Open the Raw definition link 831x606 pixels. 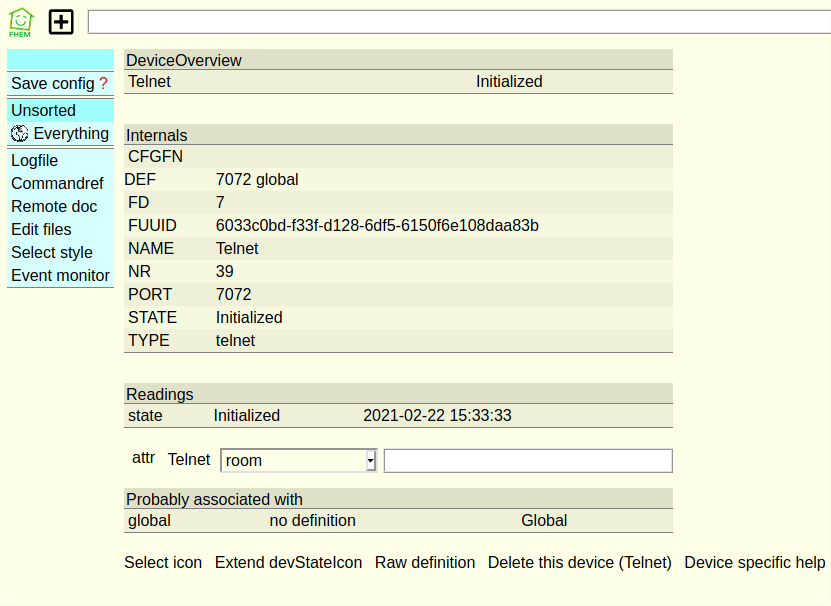[425, 562]
